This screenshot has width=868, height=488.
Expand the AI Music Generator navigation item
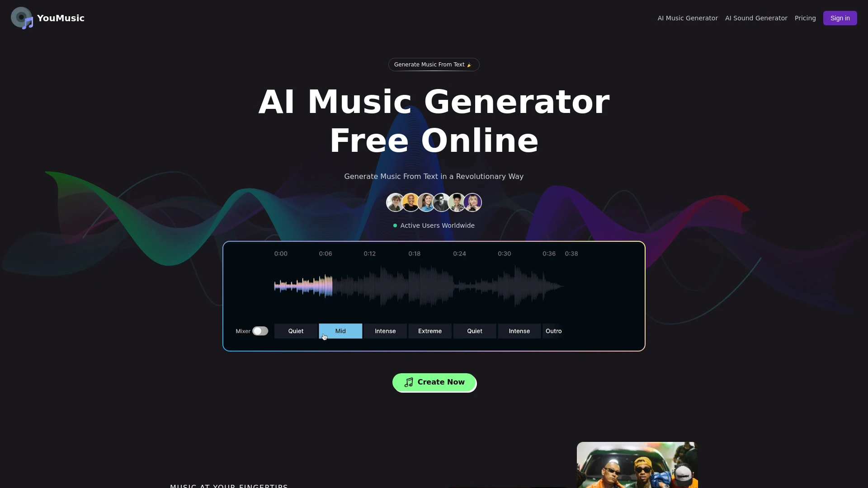coord(687,18)
